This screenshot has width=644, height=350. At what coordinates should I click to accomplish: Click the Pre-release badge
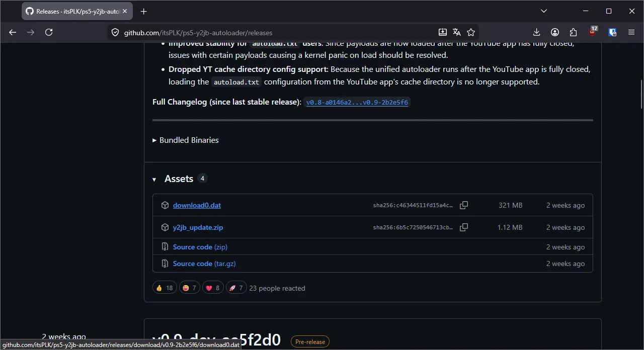[x=310, y=342]
